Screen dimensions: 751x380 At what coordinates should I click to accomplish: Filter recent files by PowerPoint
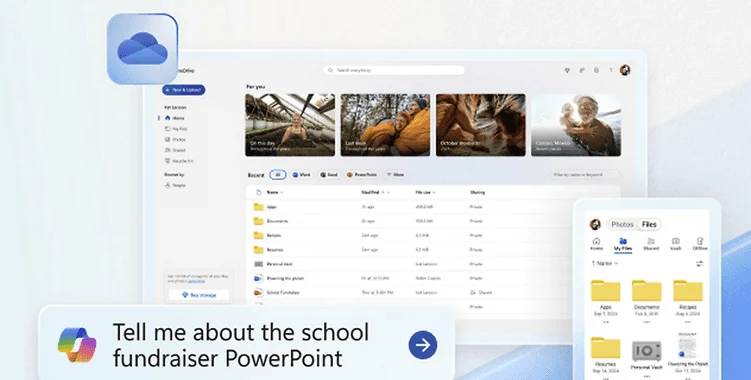362,175
